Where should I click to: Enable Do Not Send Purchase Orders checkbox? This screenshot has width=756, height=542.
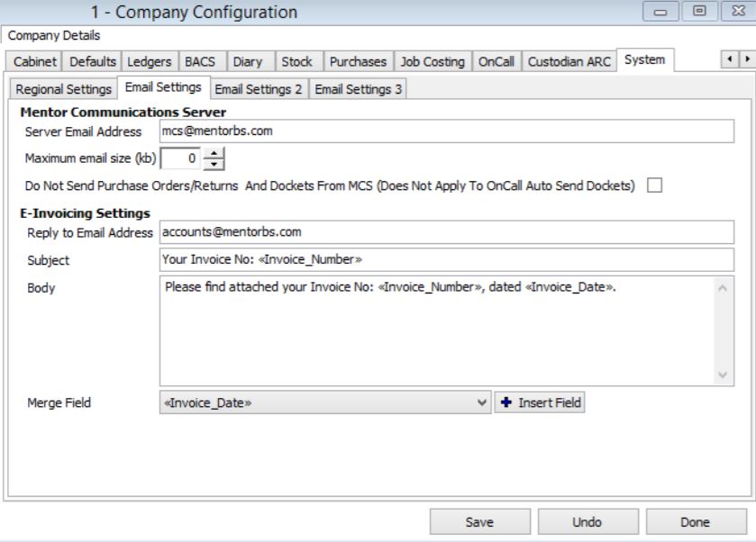(654, 186)
